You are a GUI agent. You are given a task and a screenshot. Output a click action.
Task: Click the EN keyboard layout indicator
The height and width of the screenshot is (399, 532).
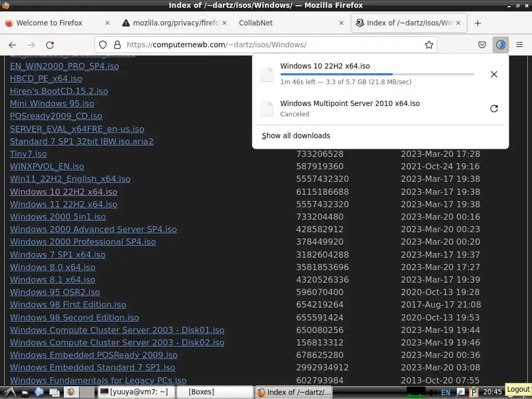[x=445, y=393]
